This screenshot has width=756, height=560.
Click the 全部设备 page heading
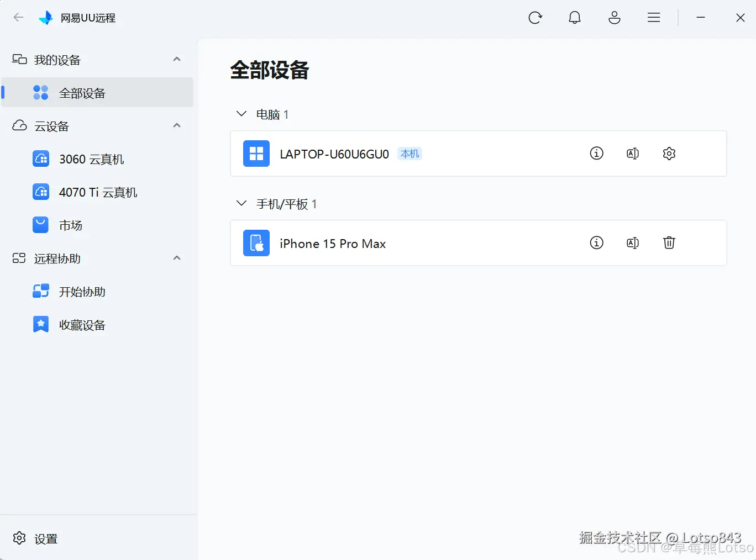coord(270,70)
